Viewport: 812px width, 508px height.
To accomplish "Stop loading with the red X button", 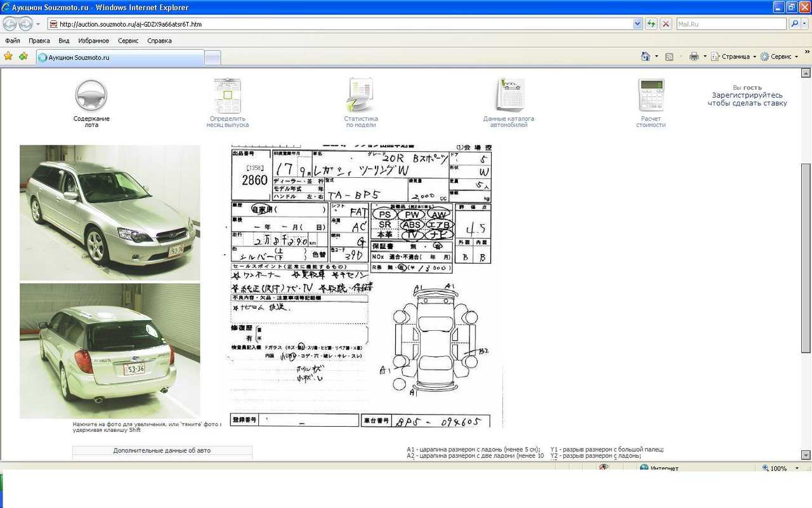I will tap(665, 23).
